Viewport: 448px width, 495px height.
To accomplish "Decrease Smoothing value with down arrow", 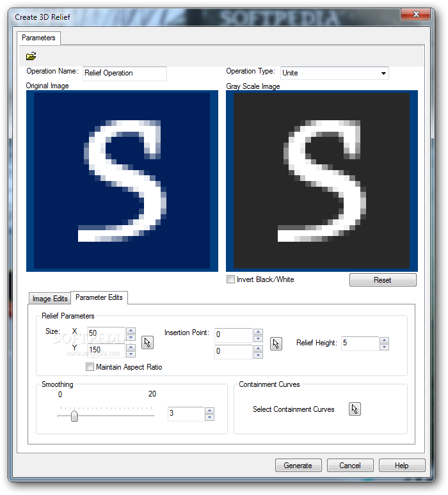I will [209, 418].
